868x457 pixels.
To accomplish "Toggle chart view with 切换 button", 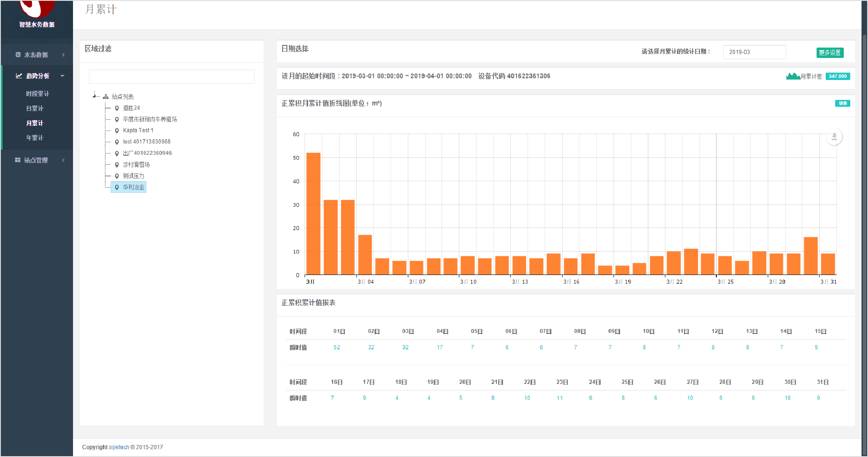I will click(842, 103).
